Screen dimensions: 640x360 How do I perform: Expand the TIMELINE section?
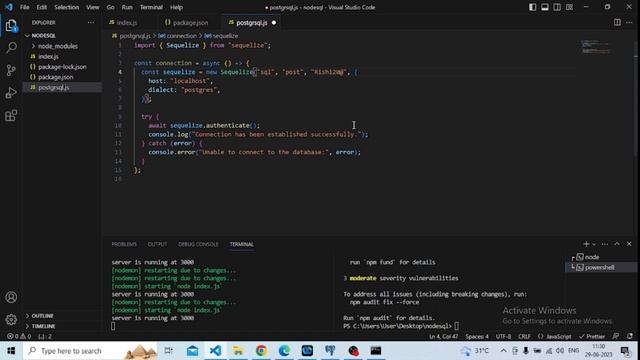[43, 326]
